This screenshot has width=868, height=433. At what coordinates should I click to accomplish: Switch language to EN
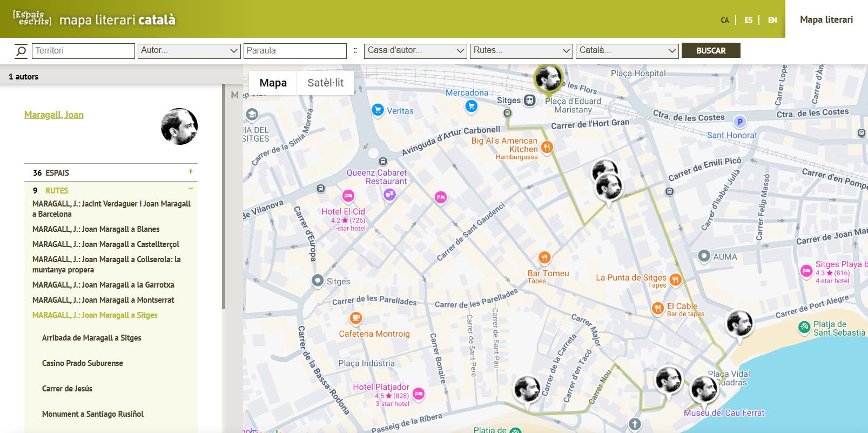772,20
